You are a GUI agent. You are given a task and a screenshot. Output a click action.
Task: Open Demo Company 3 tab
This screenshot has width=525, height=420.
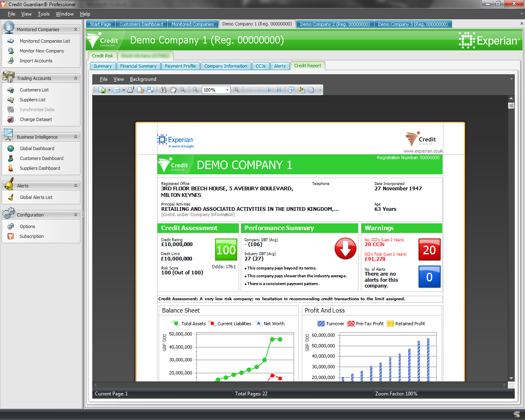point(413,24)
